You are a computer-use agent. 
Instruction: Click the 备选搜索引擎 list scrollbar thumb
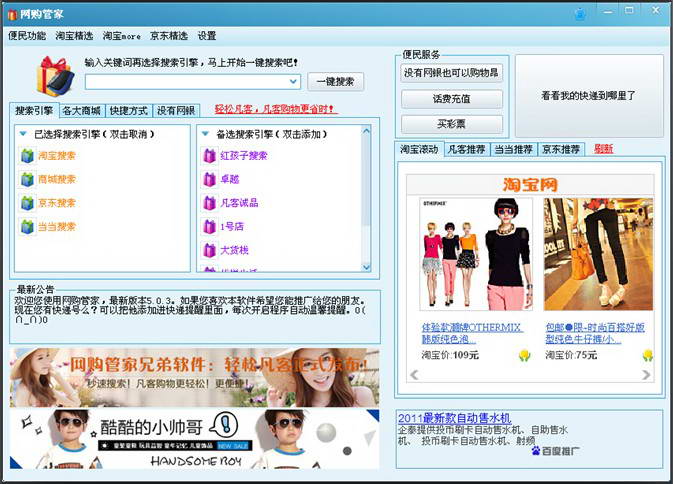coord(366,180)
